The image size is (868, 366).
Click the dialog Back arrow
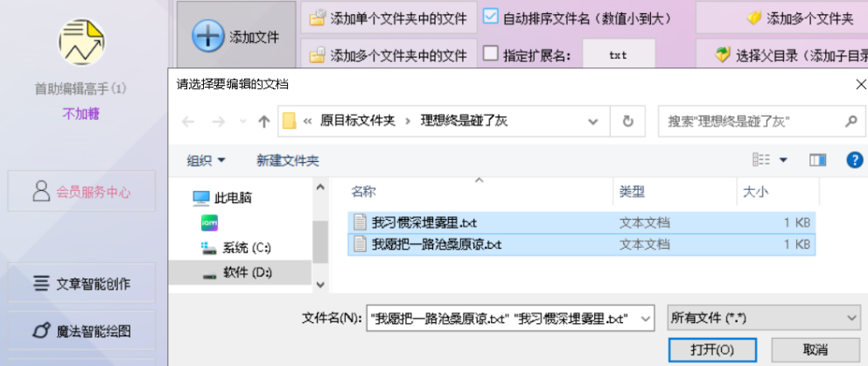(x=188, y=121)
